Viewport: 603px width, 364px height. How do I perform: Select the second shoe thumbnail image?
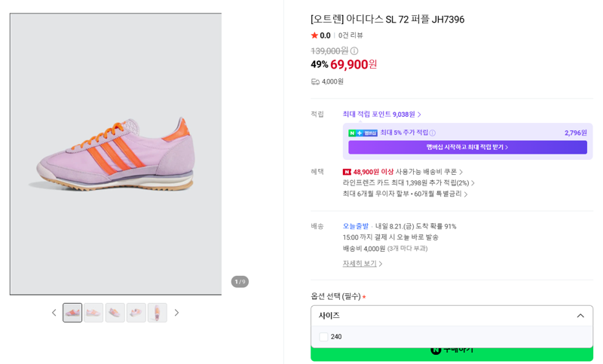[x=93, y=313]
